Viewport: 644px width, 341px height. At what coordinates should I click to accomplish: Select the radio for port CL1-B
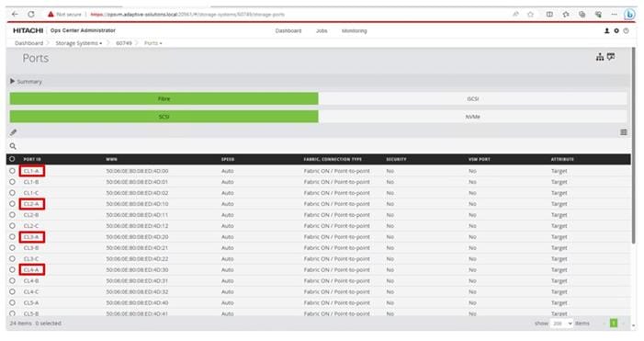click(12, 182)
